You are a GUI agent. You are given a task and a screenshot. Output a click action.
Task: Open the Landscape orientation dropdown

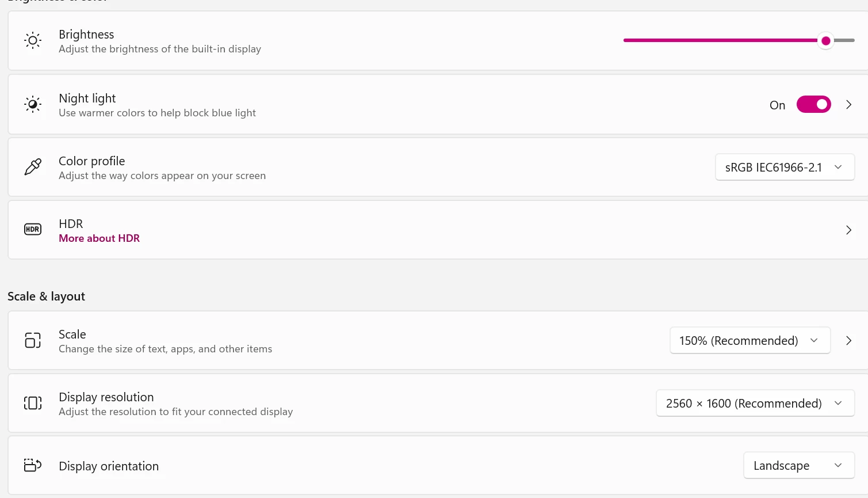[x=798, y=465]
